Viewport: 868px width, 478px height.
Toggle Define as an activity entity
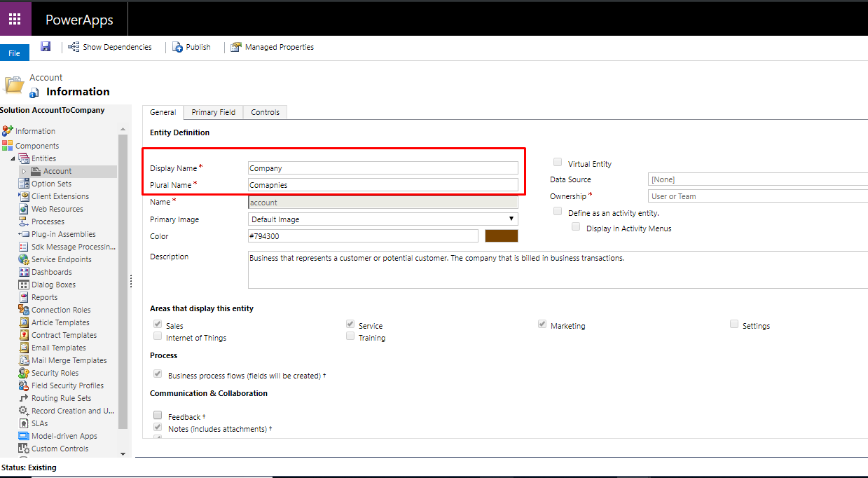(x=558, y=211)
